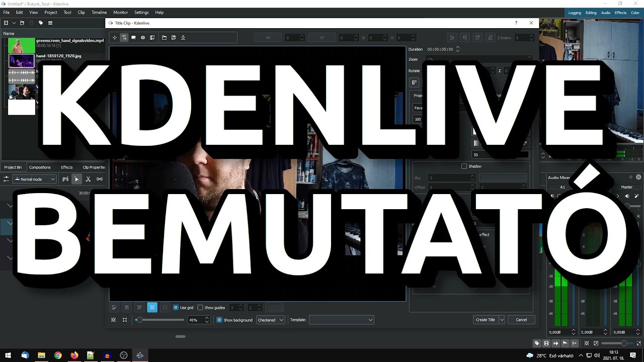
Task: Switch to the Editing workspace layout
Action: point(591,13)
